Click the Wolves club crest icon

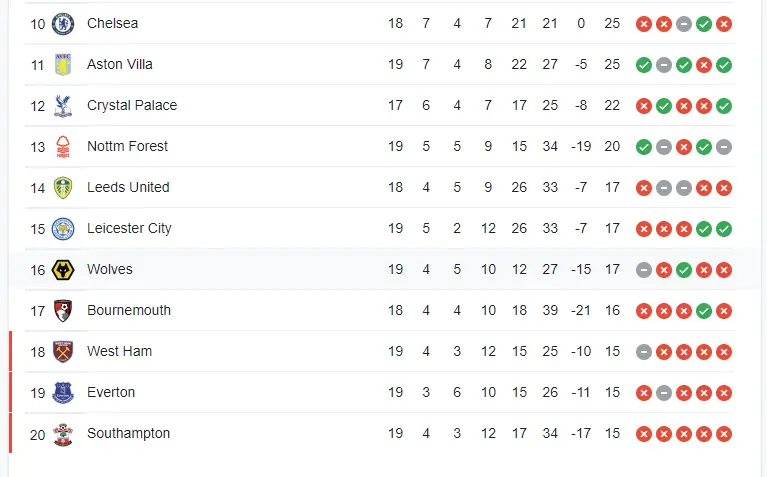click(63, 269)
